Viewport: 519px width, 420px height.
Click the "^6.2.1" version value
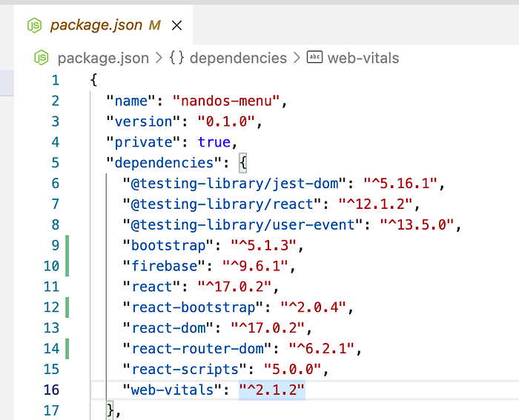click(322, 349)
